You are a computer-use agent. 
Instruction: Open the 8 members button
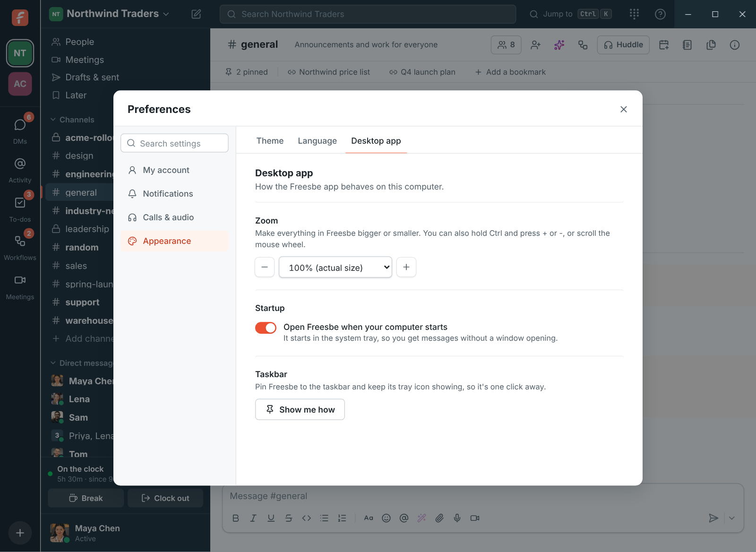506,45
